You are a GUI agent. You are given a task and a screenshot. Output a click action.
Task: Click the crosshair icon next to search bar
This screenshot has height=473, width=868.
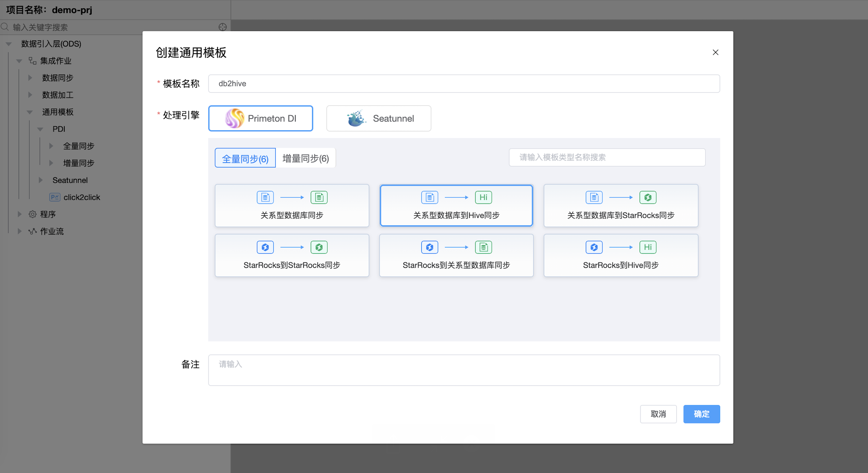222,27
